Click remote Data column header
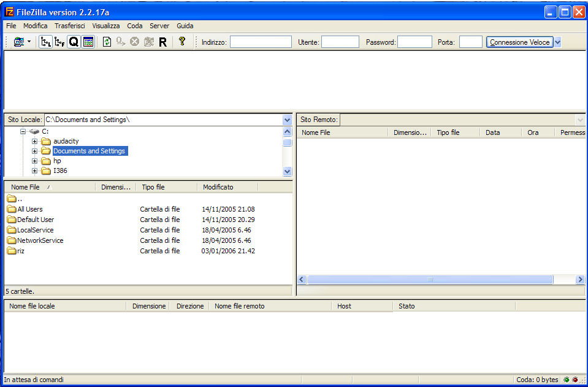The image size is (588, 387). pyautogui.click(x=500, y=132)
